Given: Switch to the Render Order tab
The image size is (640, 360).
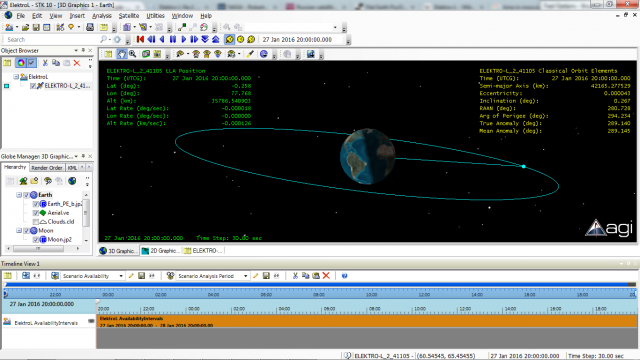Looking at the screenshot, I should pos(47,168).
